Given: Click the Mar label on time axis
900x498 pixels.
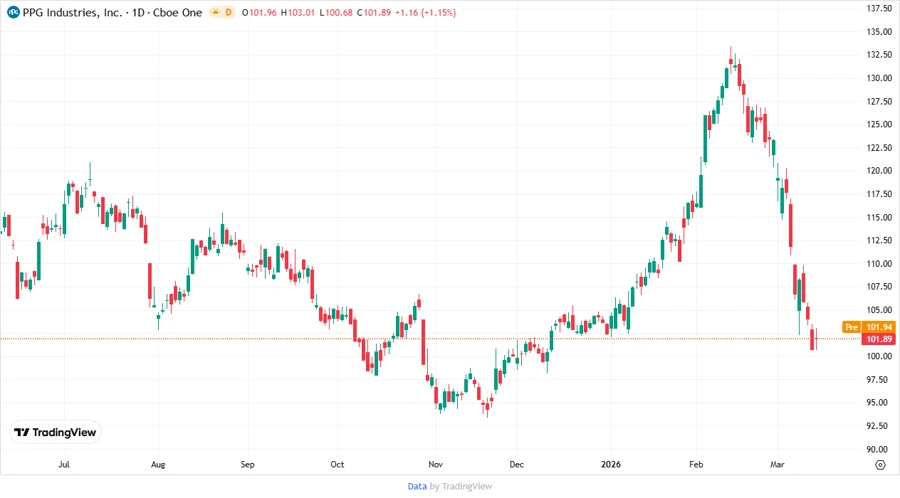Looking at the screenshot, I should pyautogui.click(x=777, y=464).
